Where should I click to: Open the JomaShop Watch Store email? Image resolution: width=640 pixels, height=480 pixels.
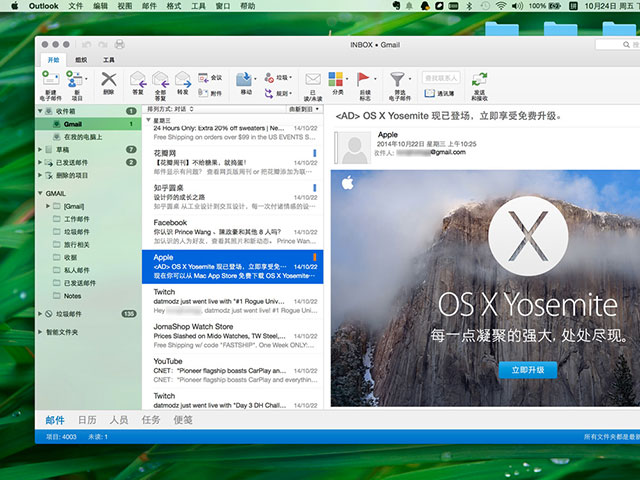(x=233, y=336)
